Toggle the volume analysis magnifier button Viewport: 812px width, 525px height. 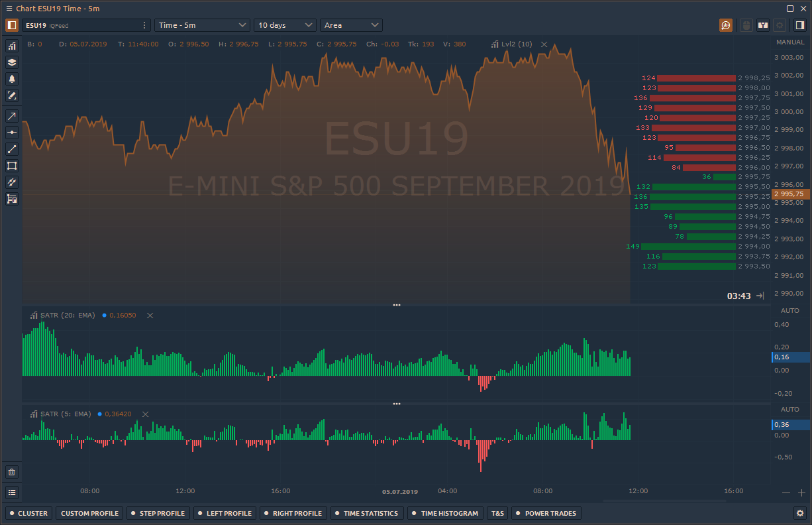pyautogui.click(x=727, y=25)
